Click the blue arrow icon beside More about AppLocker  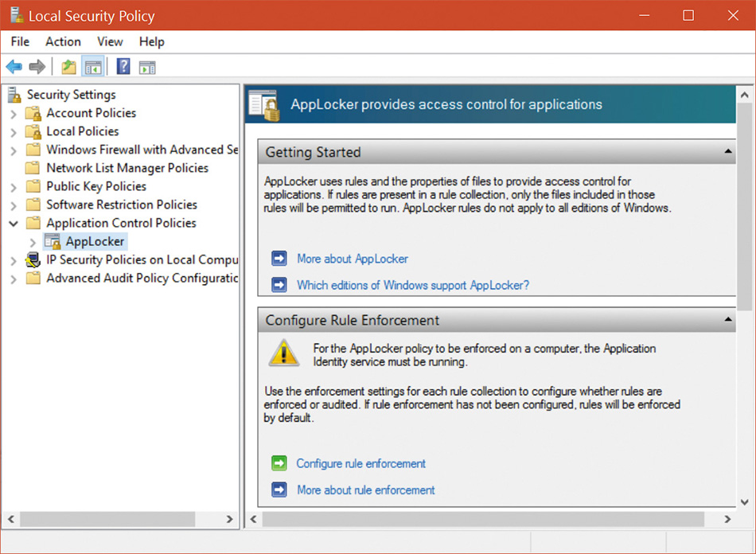(x=279, y=259)
